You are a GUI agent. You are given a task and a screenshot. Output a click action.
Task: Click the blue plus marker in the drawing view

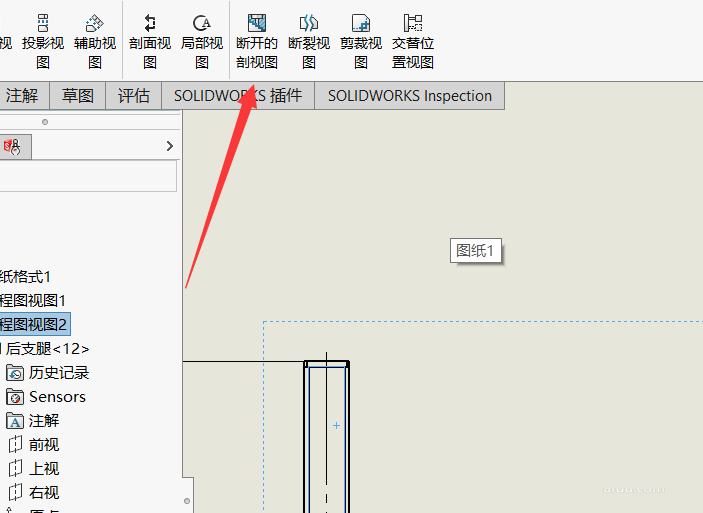click(336, 426)
